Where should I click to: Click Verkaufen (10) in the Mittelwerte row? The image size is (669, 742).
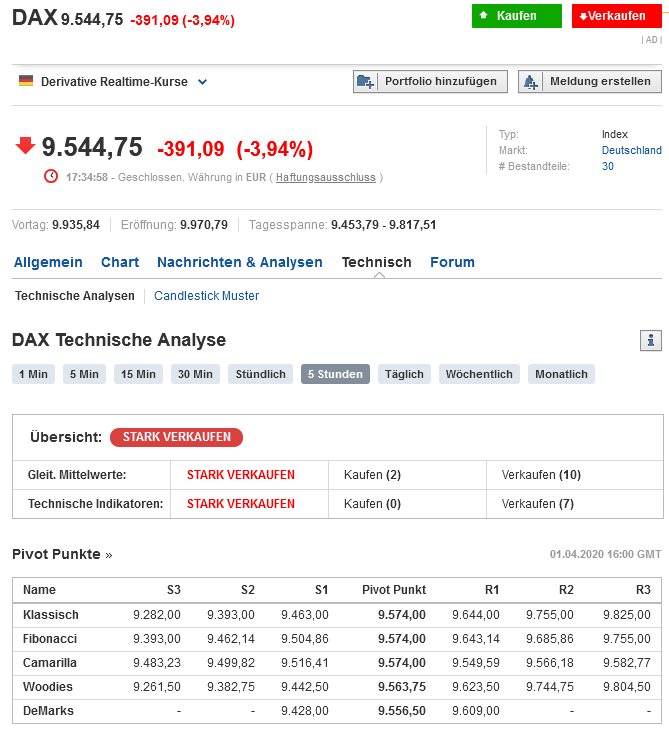click(x=541, y=475)
